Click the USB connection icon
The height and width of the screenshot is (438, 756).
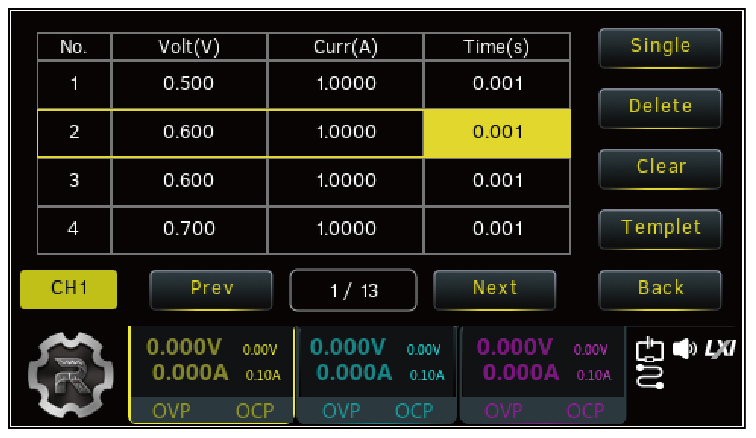(650, 350)
